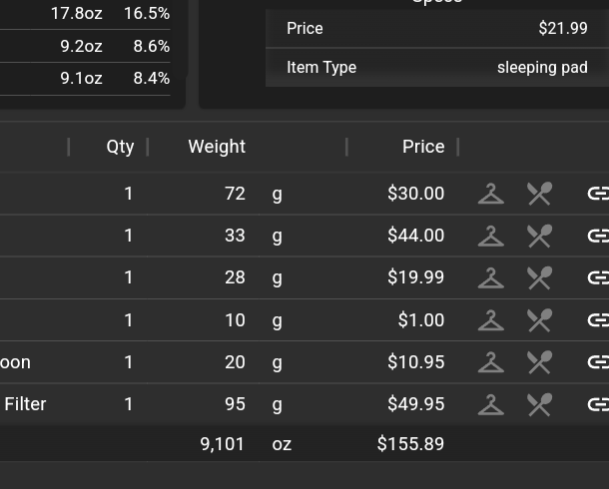This screenshot has height=489, width=609.
Task: Click utensils icon on $49.95 Filter row
Action: [x=539, y=404]
